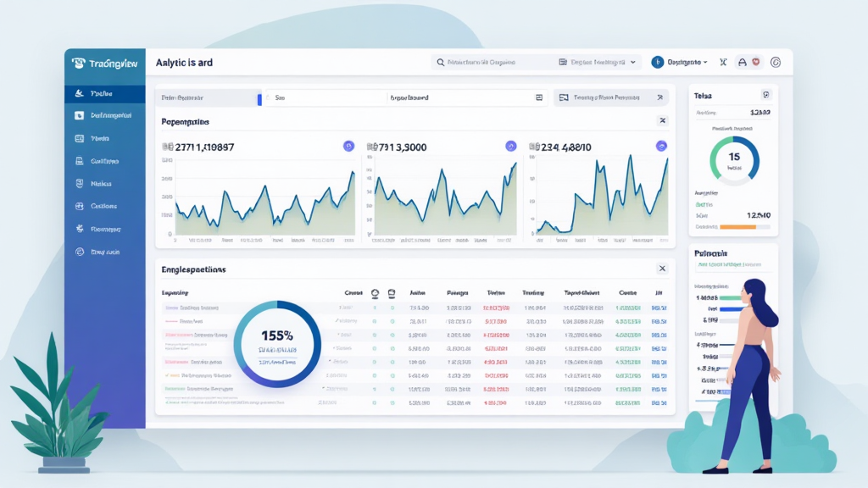
Task: Click the X-shaped icon beside the profile menu
Action: [723, 62]
